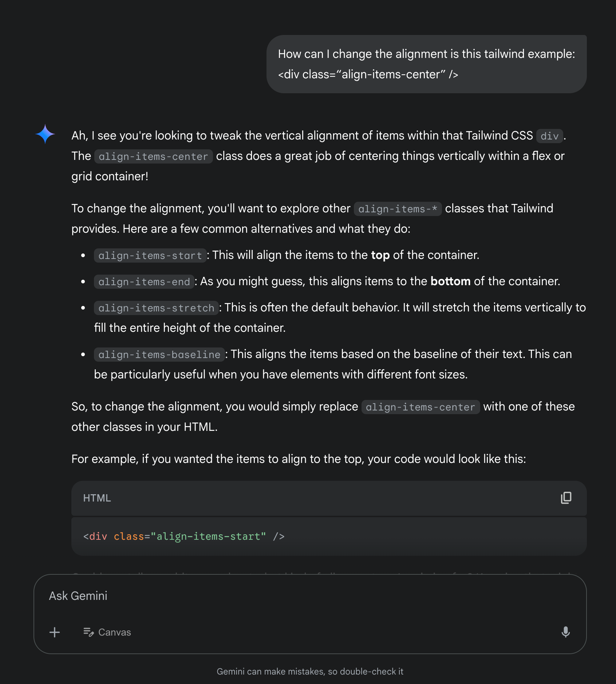Click the bold word "top"

(x=380, y=255)
